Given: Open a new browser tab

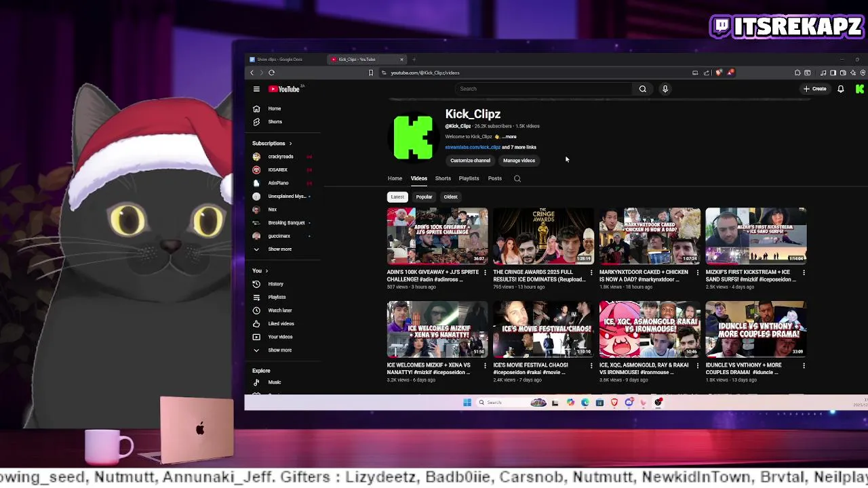Looking at the screenshot, I should [414, 60].
